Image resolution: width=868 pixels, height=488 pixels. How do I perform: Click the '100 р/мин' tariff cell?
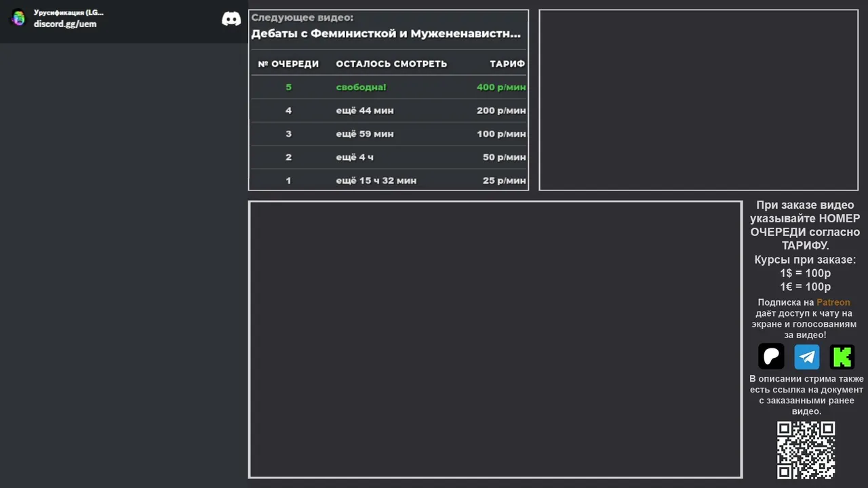[501, 134]
